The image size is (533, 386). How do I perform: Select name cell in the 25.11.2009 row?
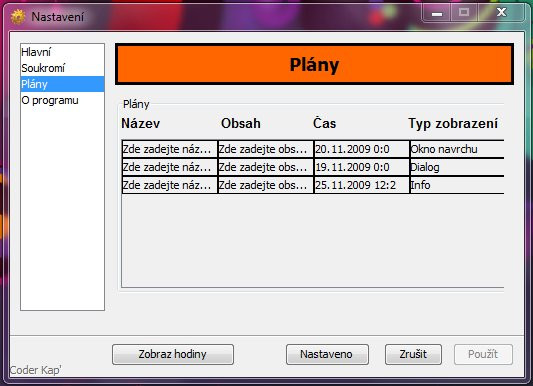point(170,185)
